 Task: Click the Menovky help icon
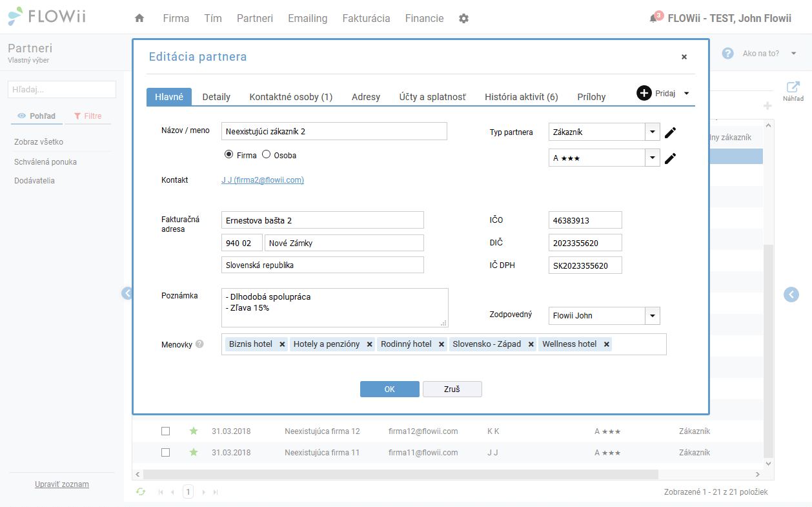pyautogui.click(x=199, y=344)
